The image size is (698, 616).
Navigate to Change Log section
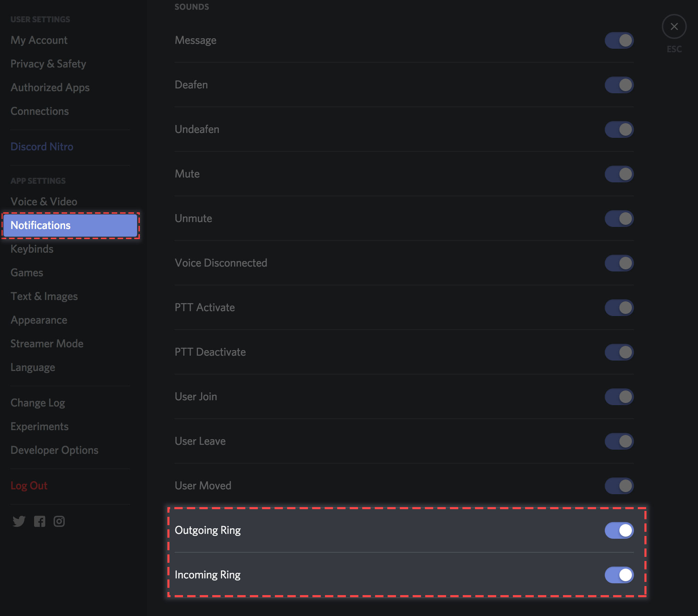[38, 403]
